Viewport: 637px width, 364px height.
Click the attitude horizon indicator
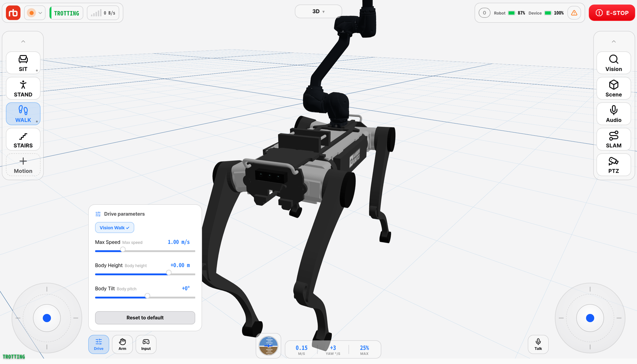click(268, 346)
